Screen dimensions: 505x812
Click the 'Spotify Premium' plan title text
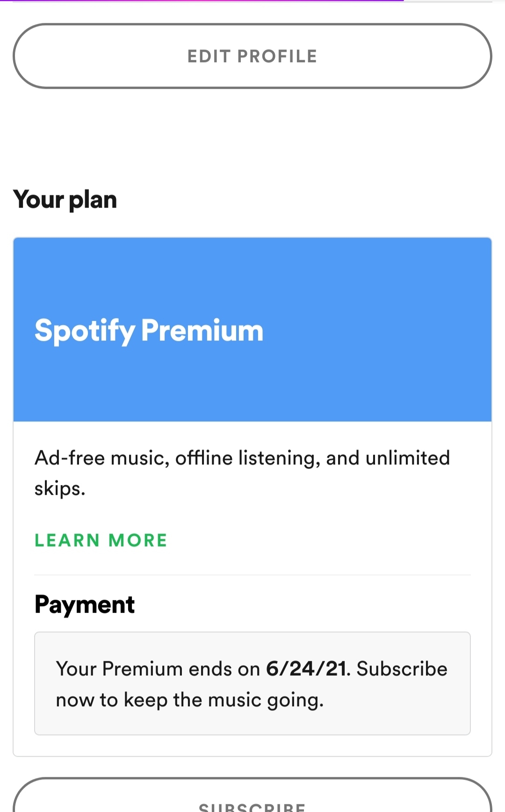coord(149,331)
